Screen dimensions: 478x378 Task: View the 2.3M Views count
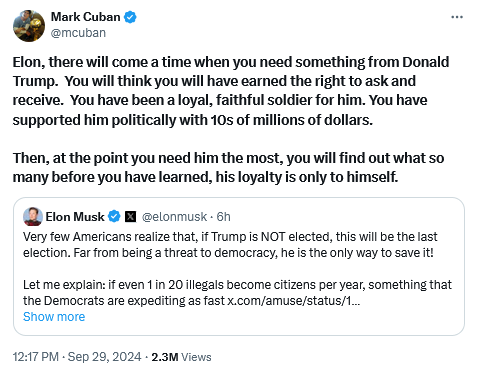[x=181, y=357]
